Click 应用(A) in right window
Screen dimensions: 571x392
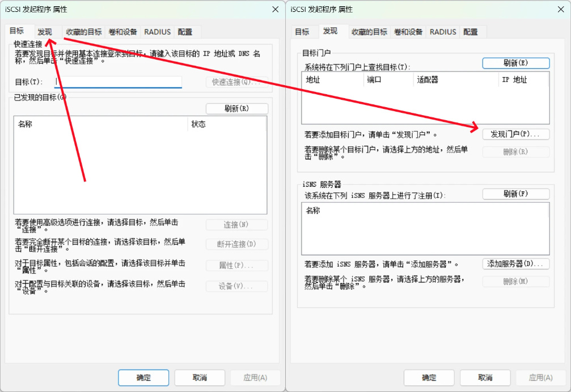541,378
